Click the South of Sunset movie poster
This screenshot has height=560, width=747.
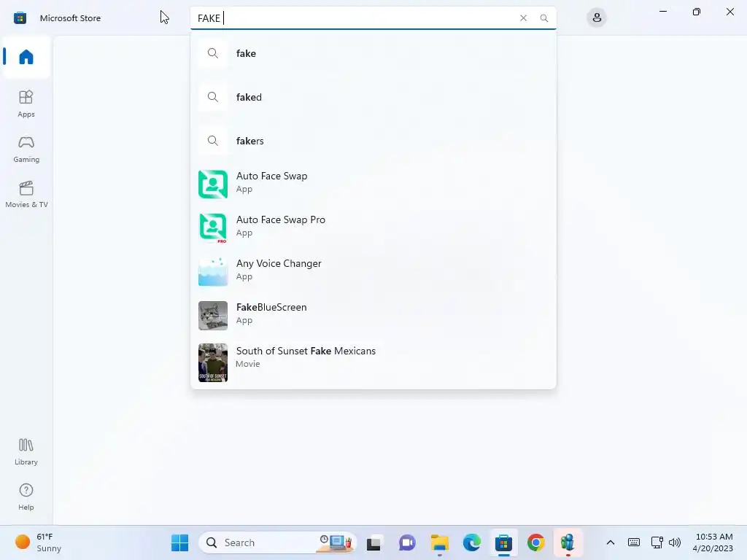[213, 363]
